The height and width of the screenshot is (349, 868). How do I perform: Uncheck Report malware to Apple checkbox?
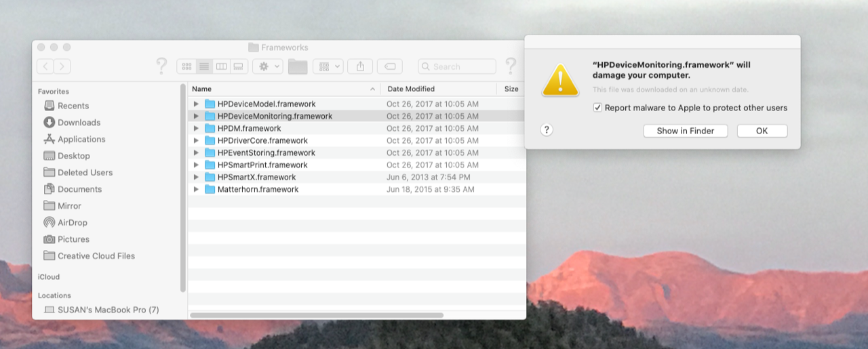(597, 108)
